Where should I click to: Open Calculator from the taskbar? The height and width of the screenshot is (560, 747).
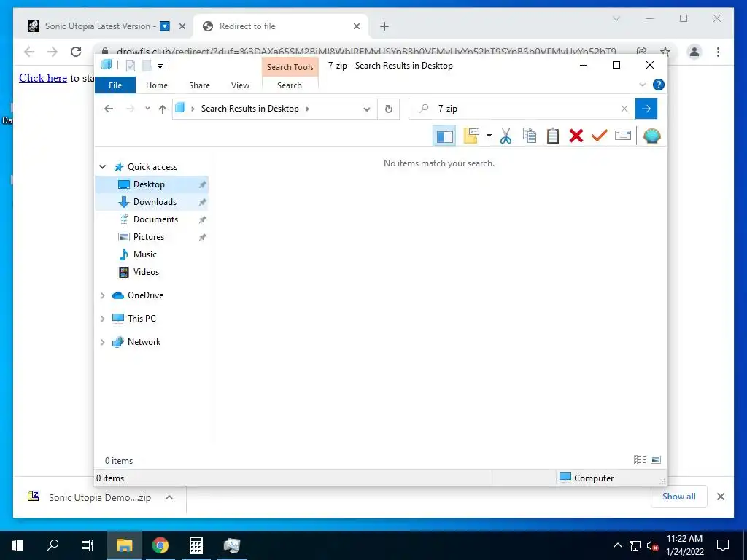[x=196, y=545]
